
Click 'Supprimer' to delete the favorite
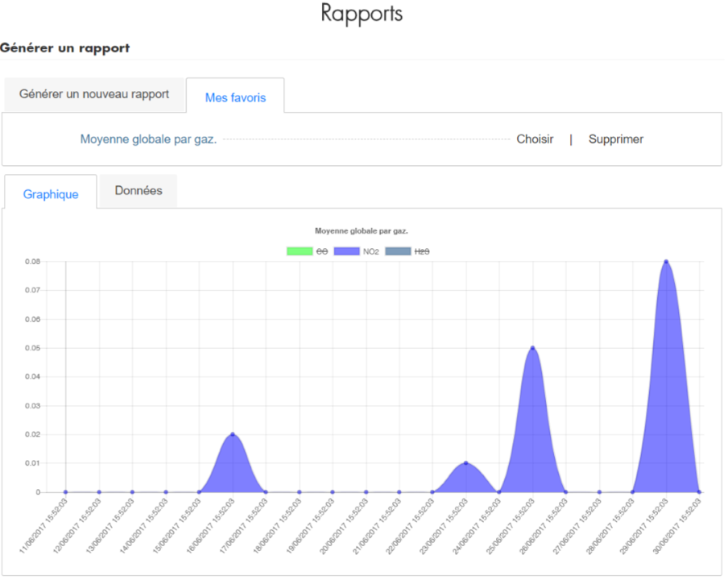tap(615, 139)
